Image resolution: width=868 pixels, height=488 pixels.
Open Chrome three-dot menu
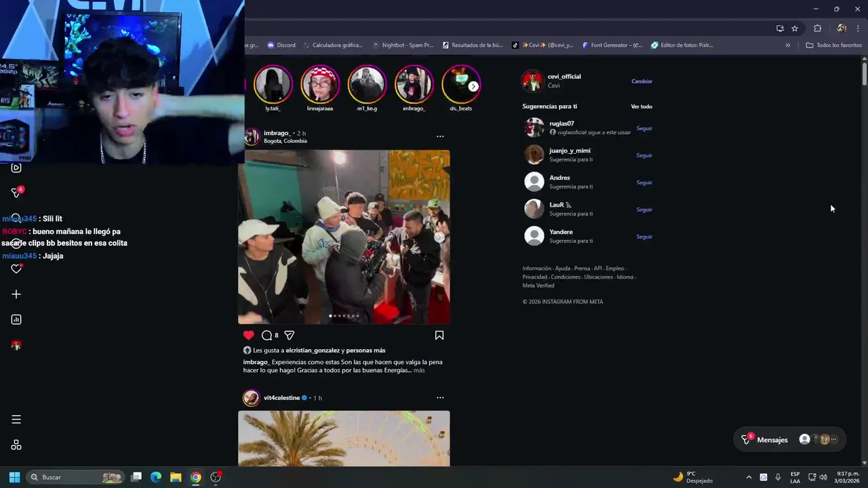pos(858,28)
